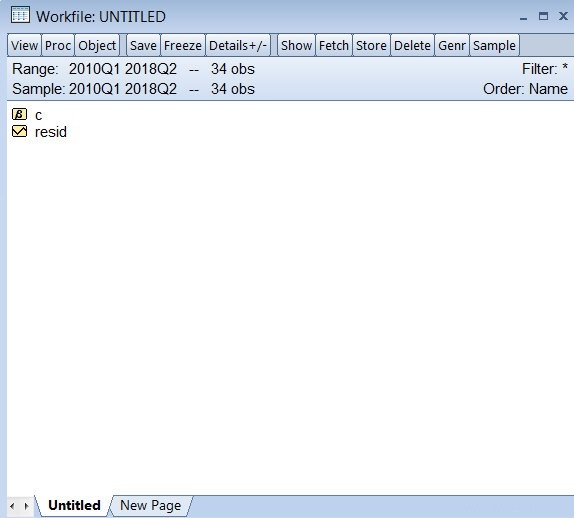Select the resid series icon
574x518 pixels.
pyautogui.click(x=19, y=131)
